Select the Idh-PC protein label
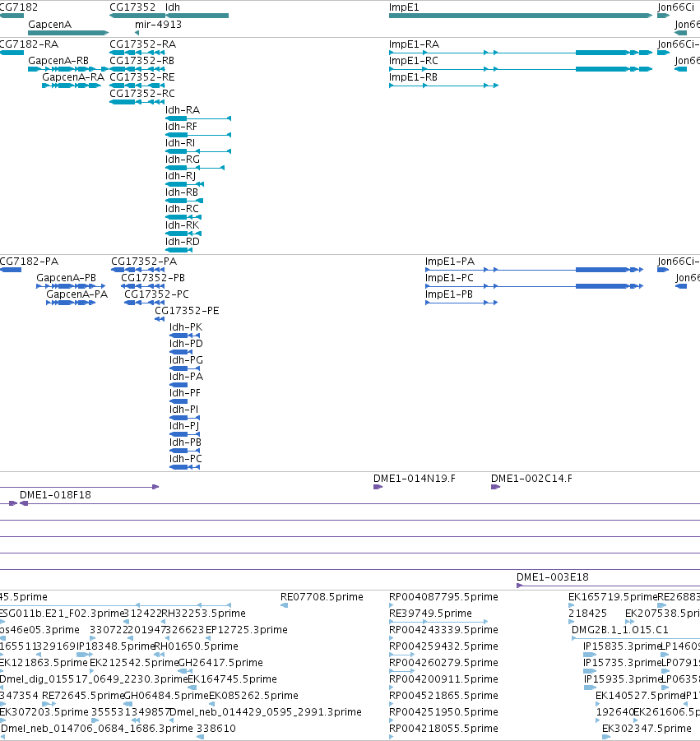This screenshot has height=741, width=700. [x=186, y=459]
